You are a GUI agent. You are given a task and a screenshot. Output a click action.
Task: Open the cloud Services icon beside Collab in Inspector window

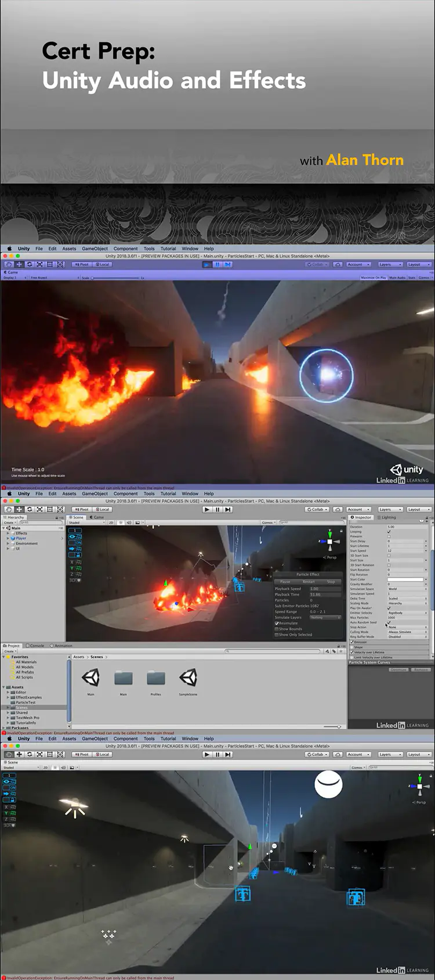[x=338, y=509]
